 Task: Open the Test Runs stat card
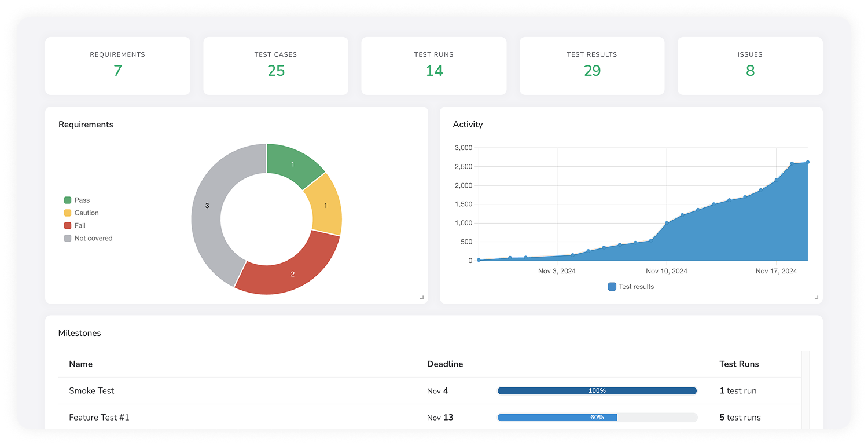[434, 65]
